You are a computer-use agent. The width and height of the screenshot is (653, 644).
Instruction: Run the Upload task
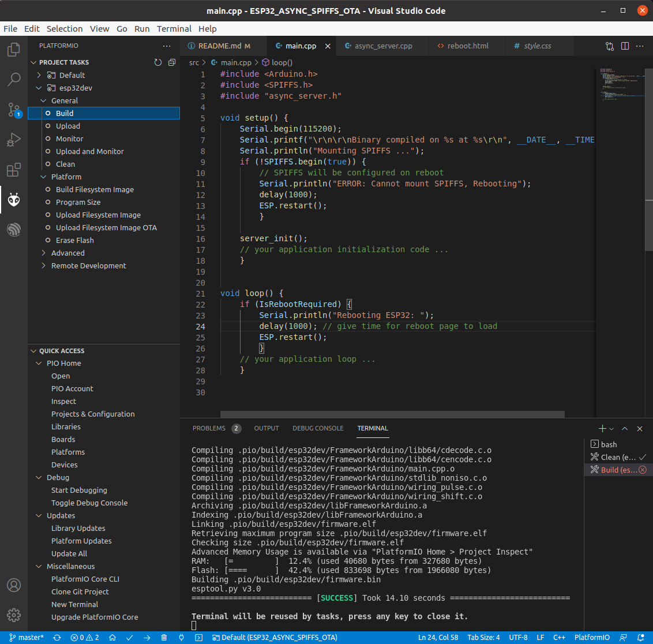[104, 126]
